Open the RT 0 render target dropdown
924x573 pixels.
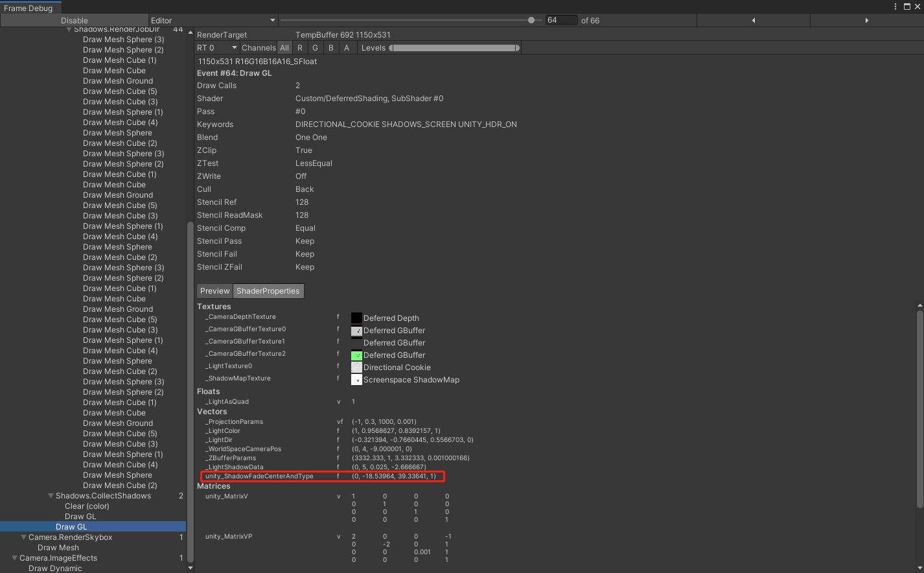pos(217,48)
